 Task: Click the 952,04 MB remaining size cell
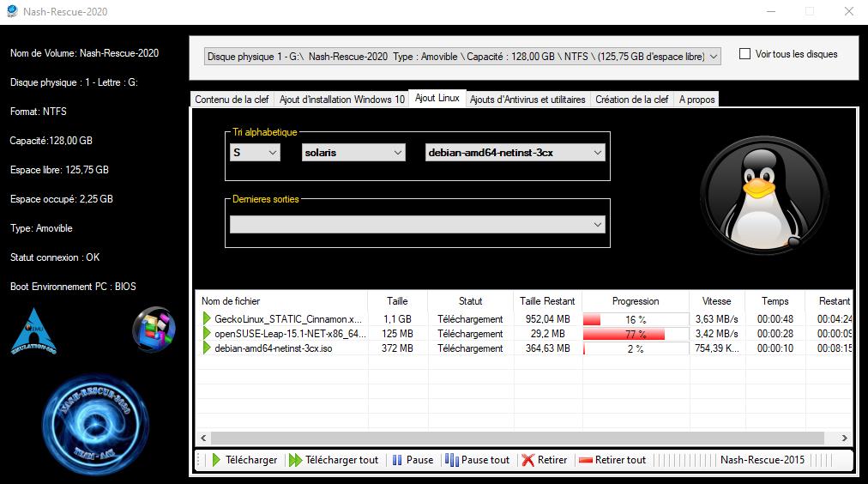[x=547, y=319]
